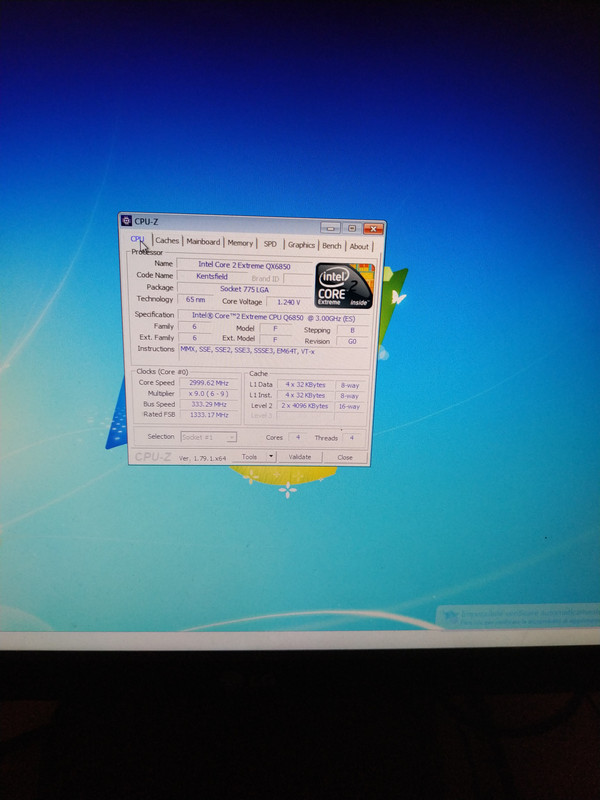Click the Code Name value Kentsfield
600x800 pixels.
[x=212, y=277]
